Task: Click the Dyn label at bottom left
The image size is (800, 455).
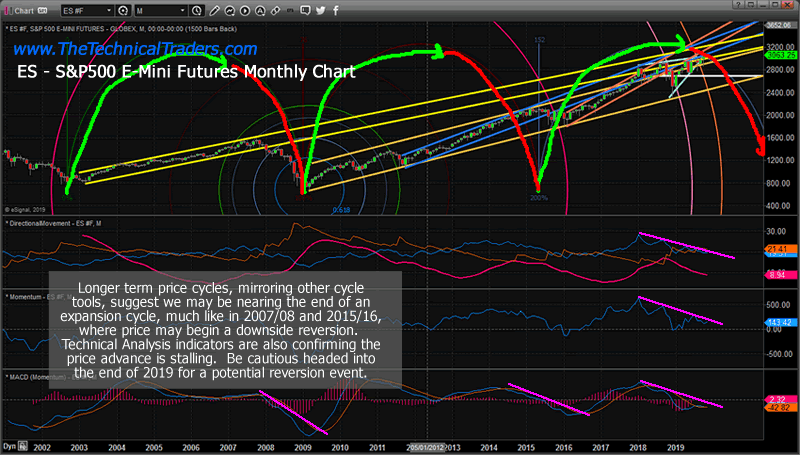Action: 9,445
